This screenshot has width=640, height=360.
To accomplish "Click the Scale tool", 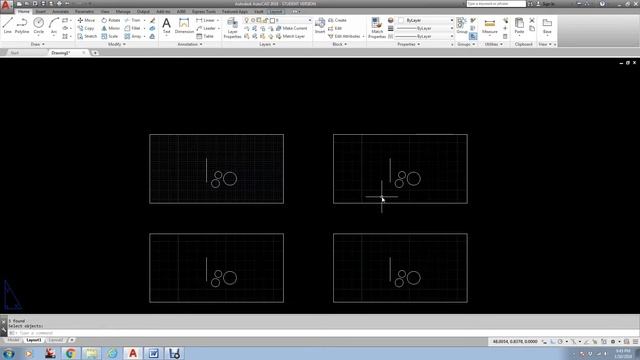I will click(110, 36).
